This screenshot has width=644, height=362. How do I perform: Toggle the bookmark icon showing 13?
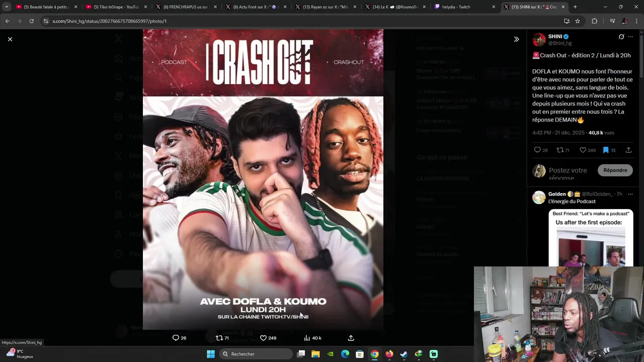[x=606, y=150]
